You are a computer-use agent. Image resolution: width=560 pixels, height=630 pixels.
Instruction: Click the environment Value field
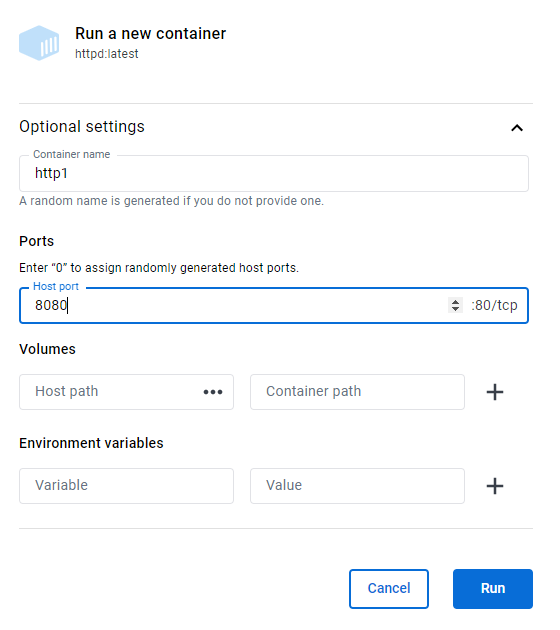[x=357, y=486]
